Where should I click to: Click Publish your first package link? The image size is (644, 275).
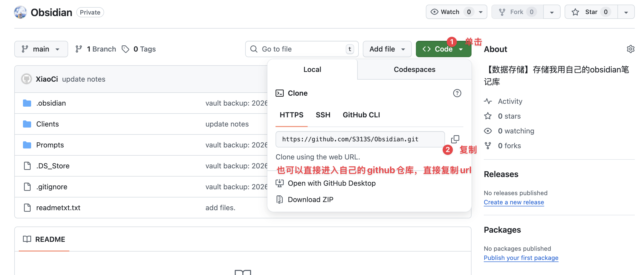[521, 258]
